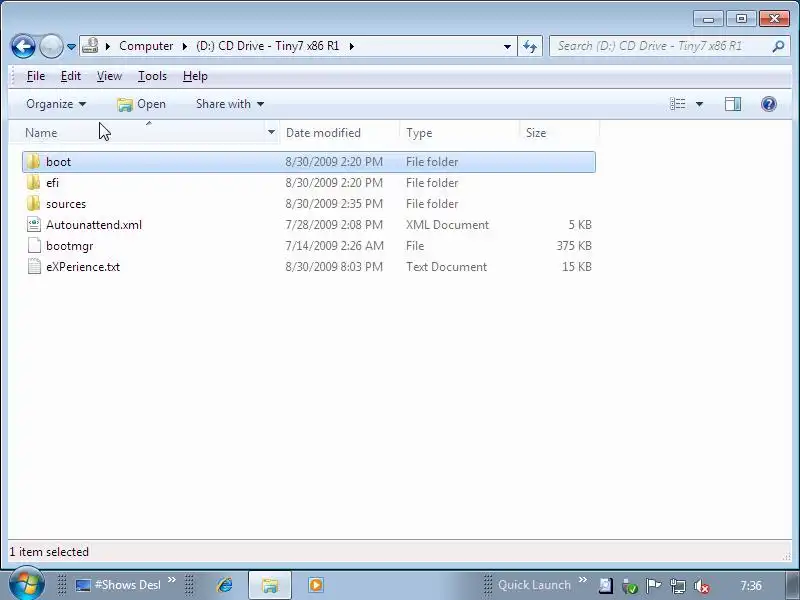Click the blue Help question mark icon
800x600 pixels.
(x=768, y=104)
